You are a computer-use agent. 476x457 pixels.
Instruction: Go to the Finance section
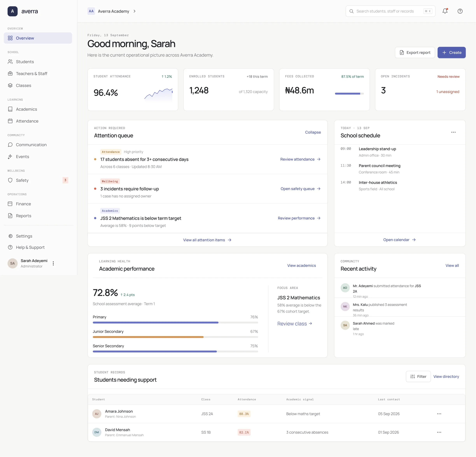(x=38, y=204)
